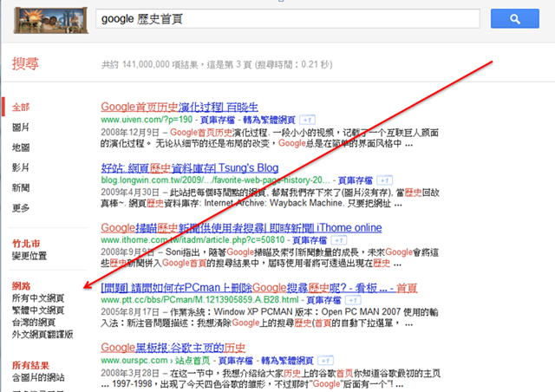Click +1 button on the longwin.com.tw result
The height and width of the screenshot is (392, 555).
coord(385,180)
